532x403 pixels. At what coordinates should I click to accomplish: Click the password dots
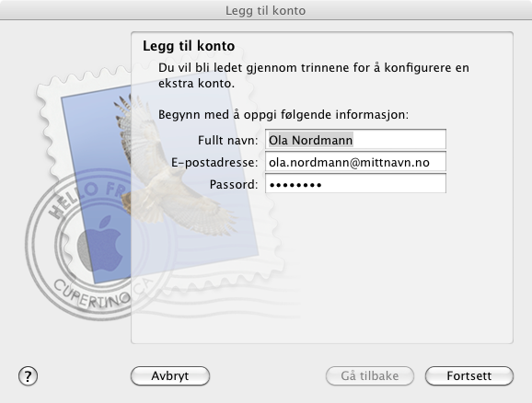tap(295, 185)
